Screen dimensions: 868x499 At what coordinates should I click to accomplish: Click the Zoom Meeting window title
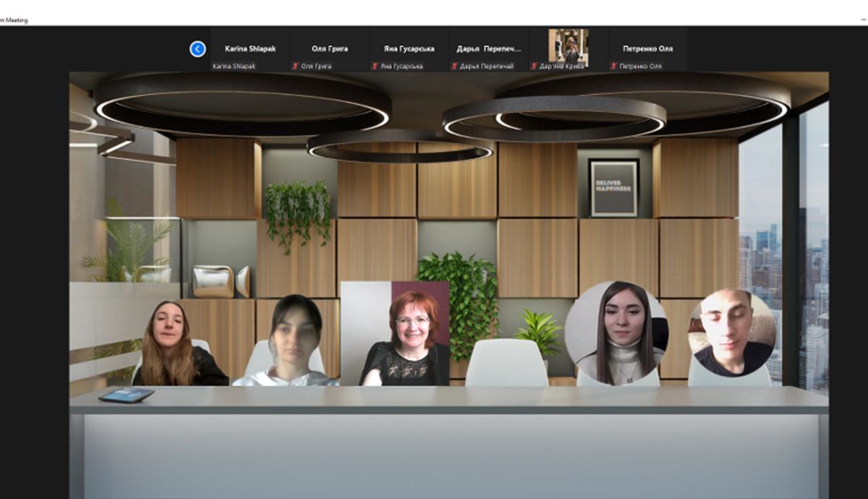click(x=14, y=20)
